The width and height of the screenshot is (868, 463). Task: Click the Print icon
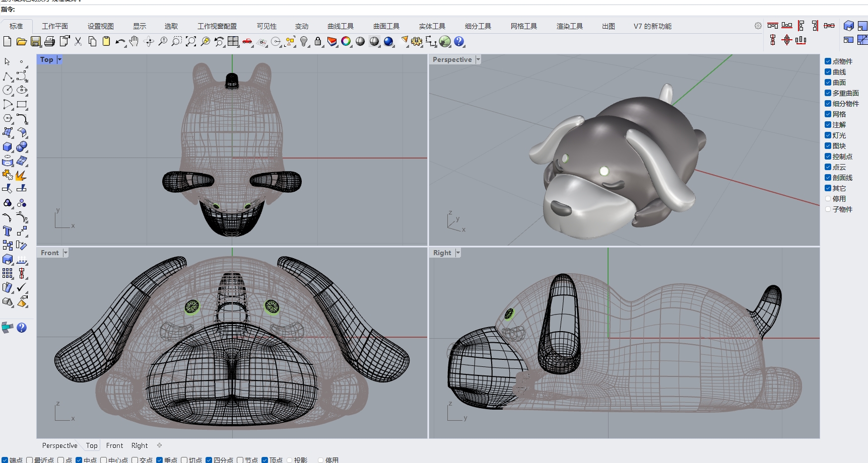[50, 41]
